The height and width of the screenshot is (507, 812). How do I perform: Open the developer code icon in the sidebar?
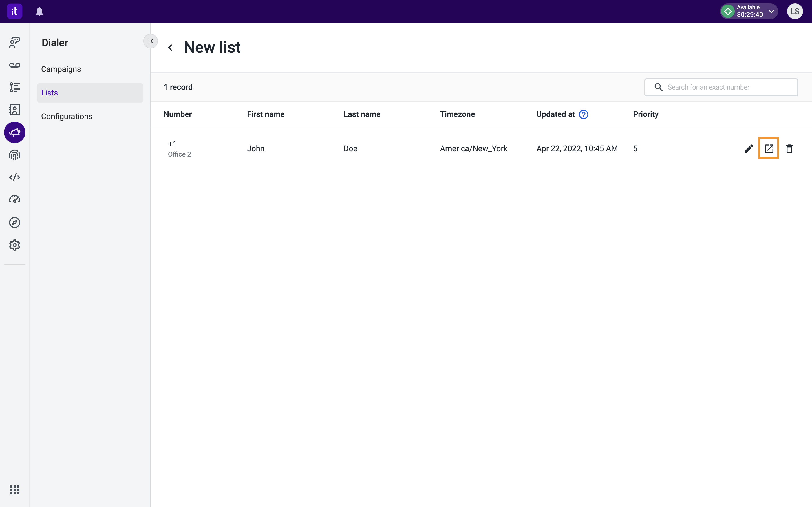click(x=14, y=177)
